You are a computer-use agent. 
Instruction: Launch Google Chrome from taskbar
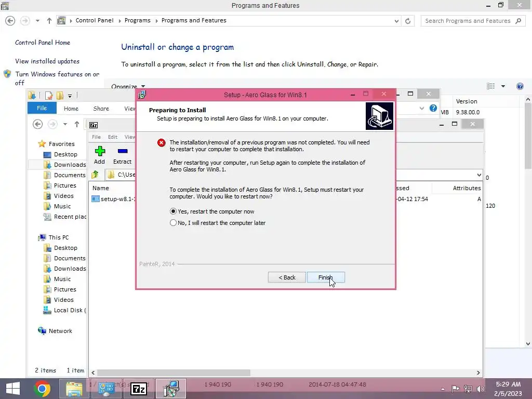point(42,389)
